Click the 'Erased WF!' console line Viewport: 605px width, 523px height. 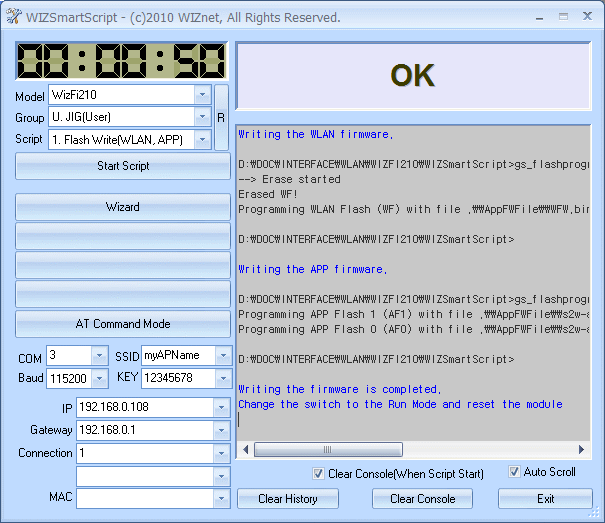(x=268, y=194)
